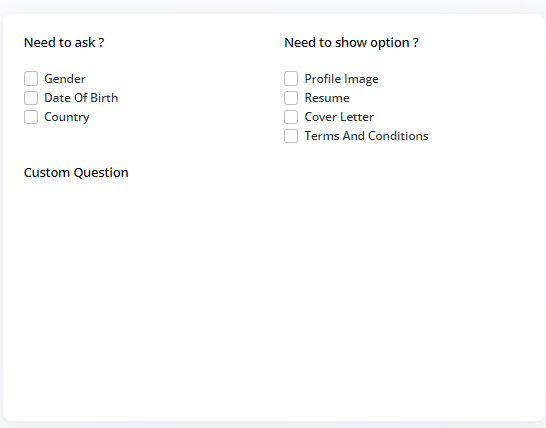Image resolution: width=546 pixels, height=428 pixels.
Task: Check the Country checkbox box
Action: coord(31,117)
